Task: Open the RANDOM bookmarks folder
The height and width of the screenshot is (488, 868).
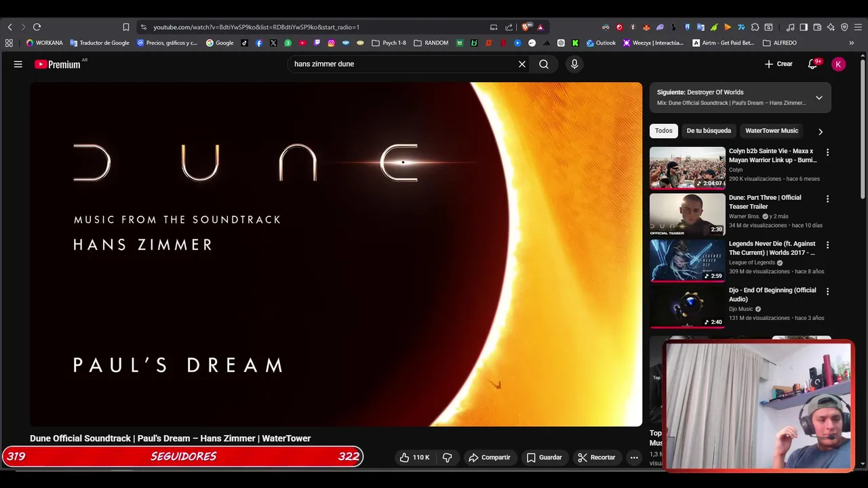Action: pos(431,43)
